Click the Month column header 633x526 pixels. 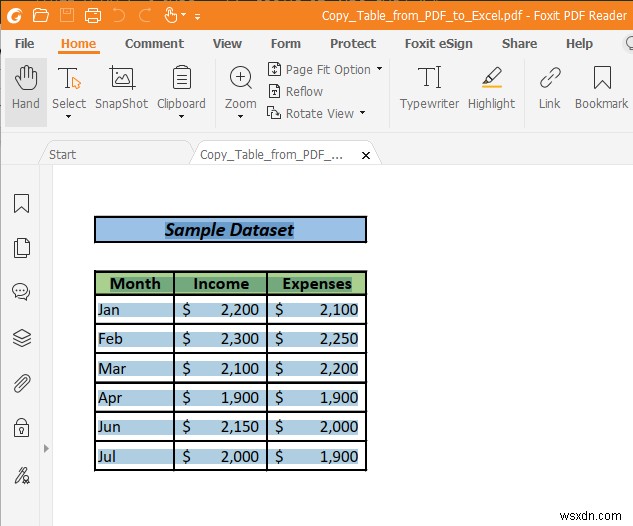(135, 283)
